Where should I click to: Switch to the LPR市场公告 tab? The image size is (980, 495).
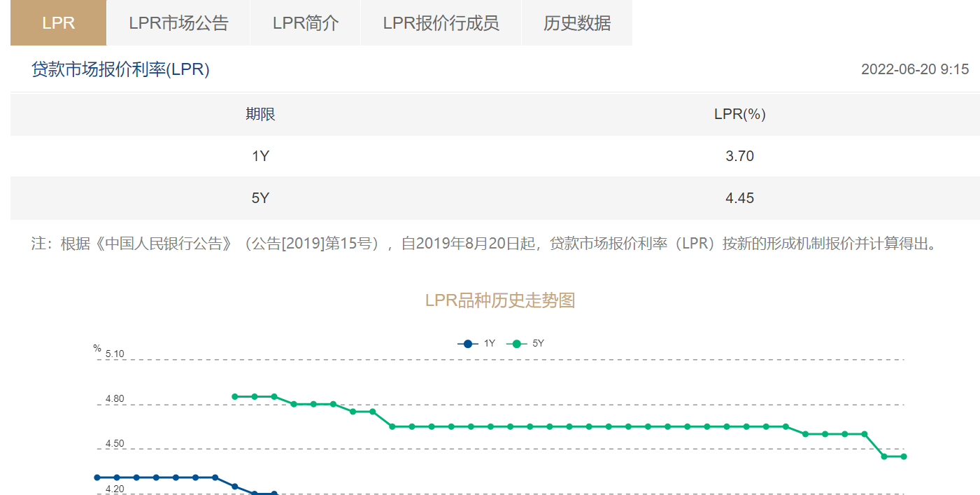coord(178,23)
